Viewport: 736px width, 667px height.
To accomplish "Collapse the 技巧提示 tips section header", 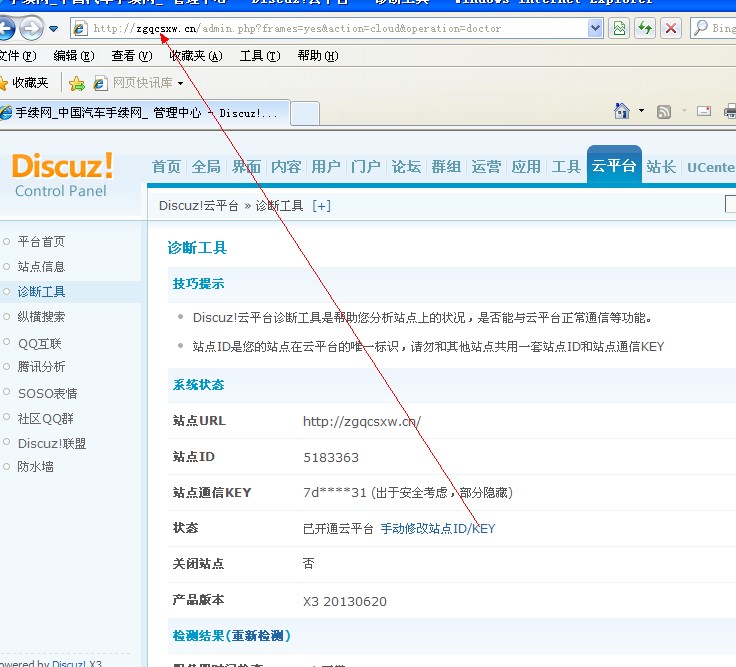I will pos(198,284).
